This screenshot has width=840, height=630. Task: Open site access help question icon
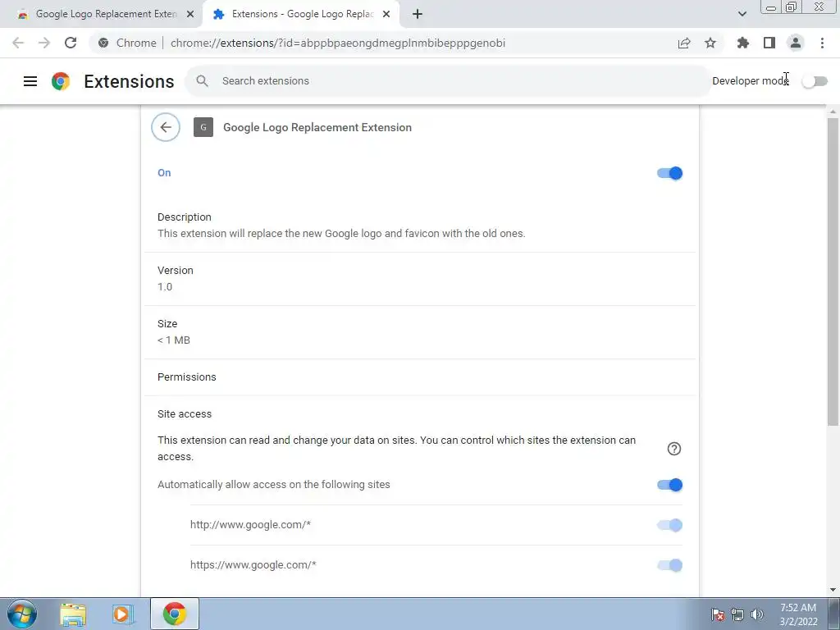(x=674, y=449)
